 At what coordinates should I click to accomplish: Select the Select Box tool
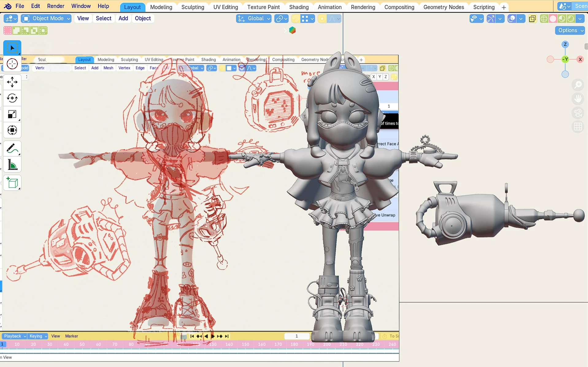click(12, 48)
